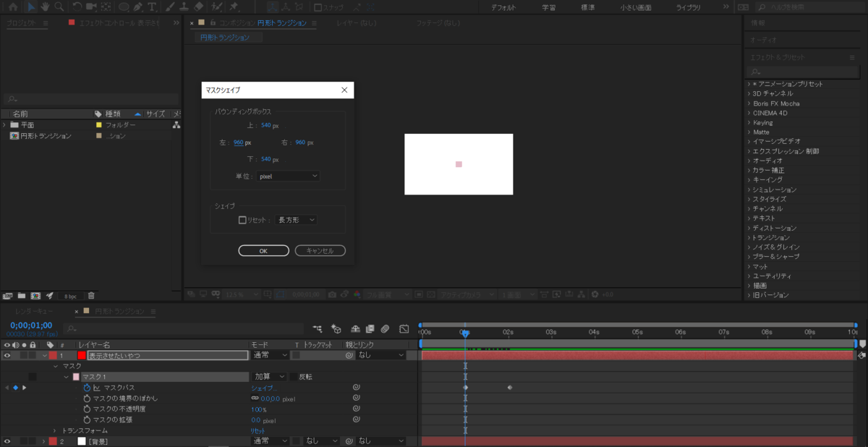The image size is (868, 447).
Task: Select the Type (T) tool
Action: pyautogui.click(x=153, y=7)
